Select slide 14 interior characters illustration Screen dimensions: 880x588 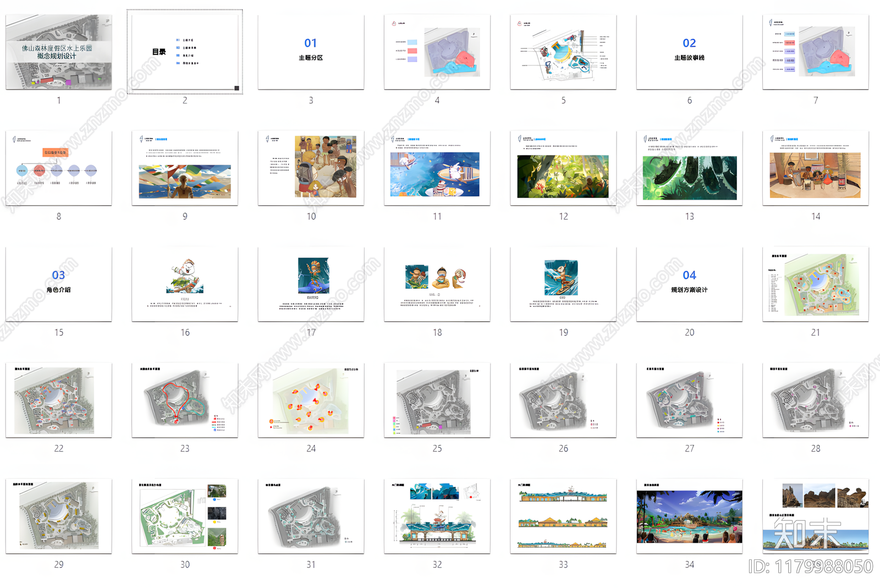tap(816, 168)
